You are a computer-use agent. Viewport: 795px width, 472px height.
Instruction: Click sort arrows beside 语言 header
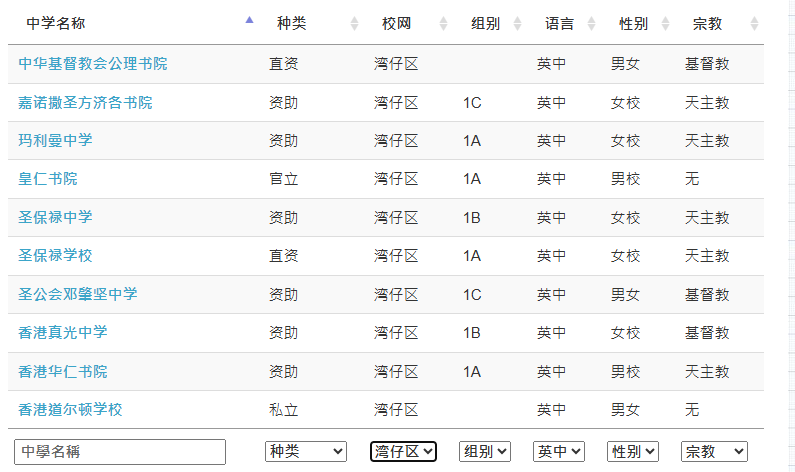click(x=591, y=23)
